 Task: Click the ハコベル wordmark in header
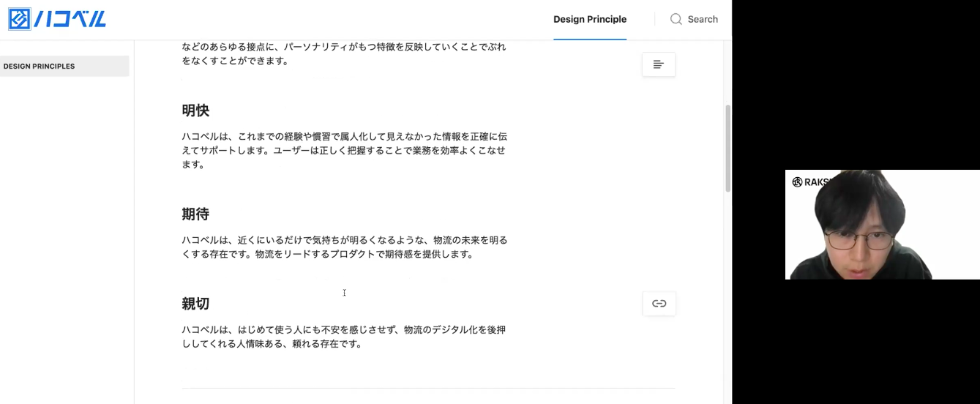70,19
